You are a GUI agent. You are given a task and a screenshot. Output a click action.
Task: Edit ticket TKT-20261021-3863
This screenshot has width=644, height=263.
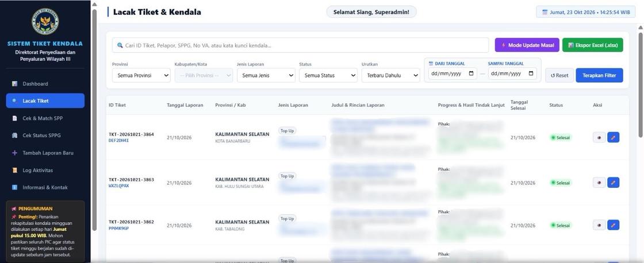[613, 183]
